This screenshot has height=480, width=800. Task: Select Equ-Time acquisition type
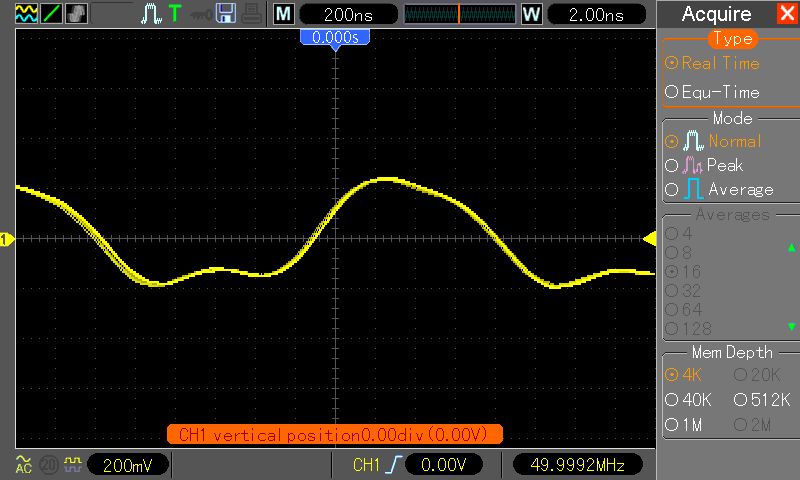(712, 92)
